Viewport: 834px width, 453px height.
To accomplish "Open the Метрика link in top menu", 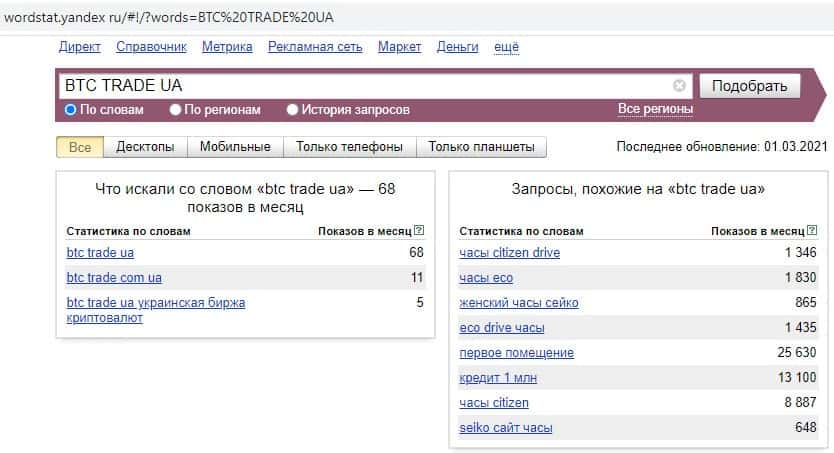I will (227, 47).
